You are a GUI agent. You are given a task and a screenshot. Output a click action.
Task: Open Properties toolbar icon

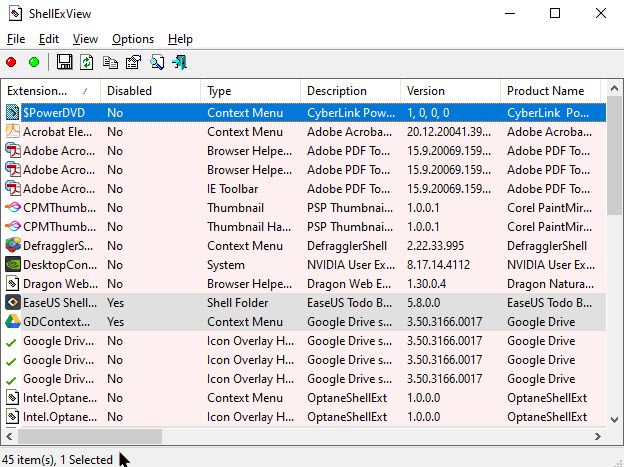(x=133, y=63)
